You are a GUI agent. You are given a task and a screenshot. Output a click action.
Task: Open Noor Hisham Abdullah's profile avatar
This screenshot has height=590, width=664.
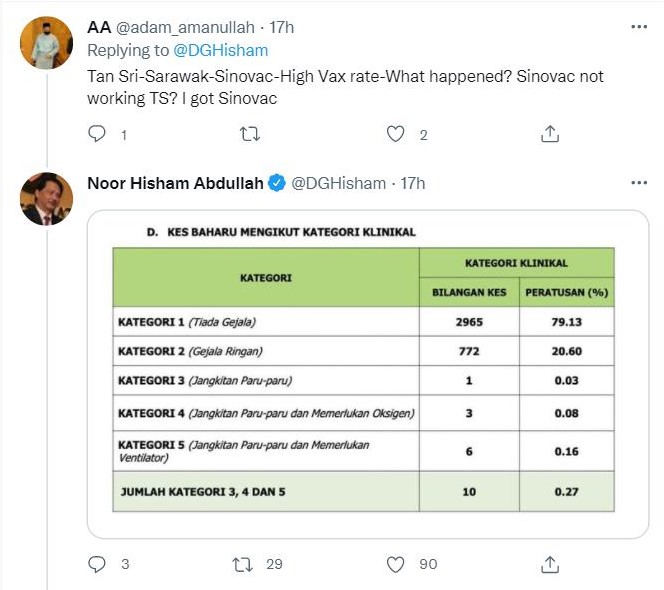[46, 199]
